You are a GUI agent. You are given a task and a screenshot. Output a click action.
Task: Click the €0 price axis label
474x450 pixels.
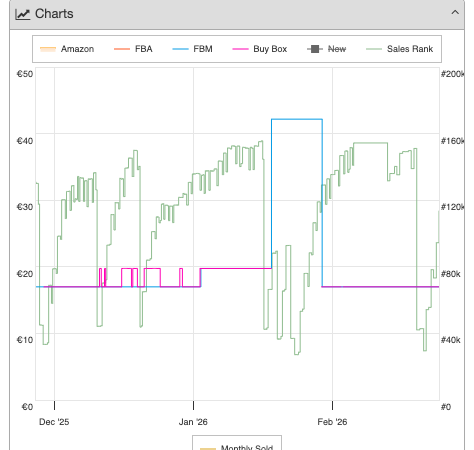coord(27,407)
